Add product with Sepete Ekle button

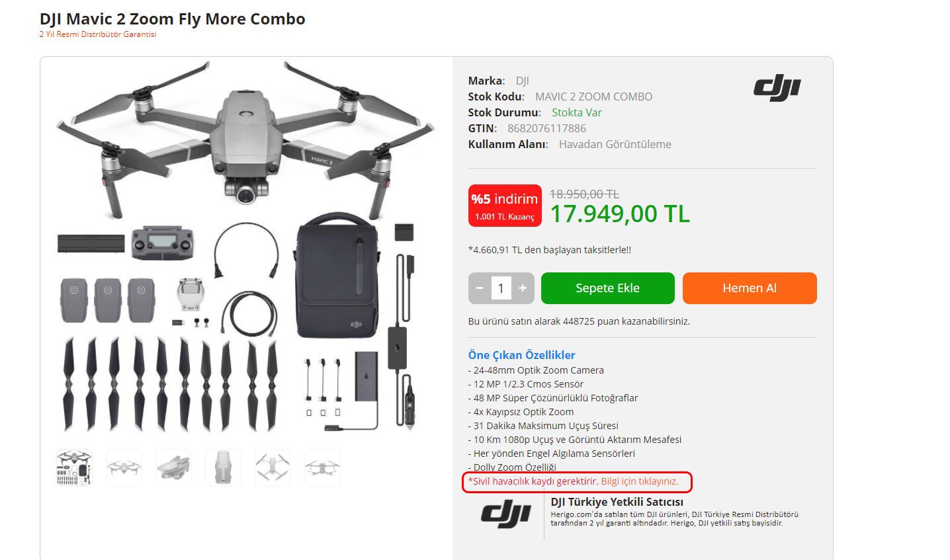tap(607, 288)
